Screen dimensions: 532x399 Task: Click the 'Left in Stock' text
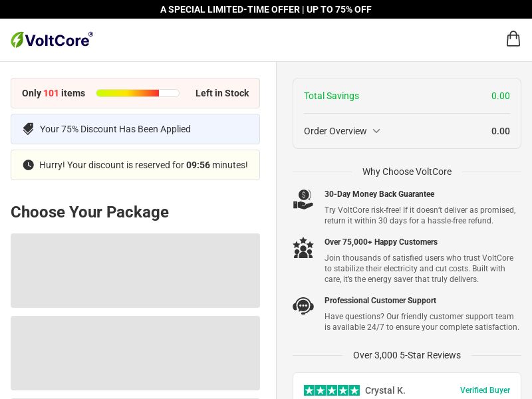pyautogui.click(x=222, y=93)
